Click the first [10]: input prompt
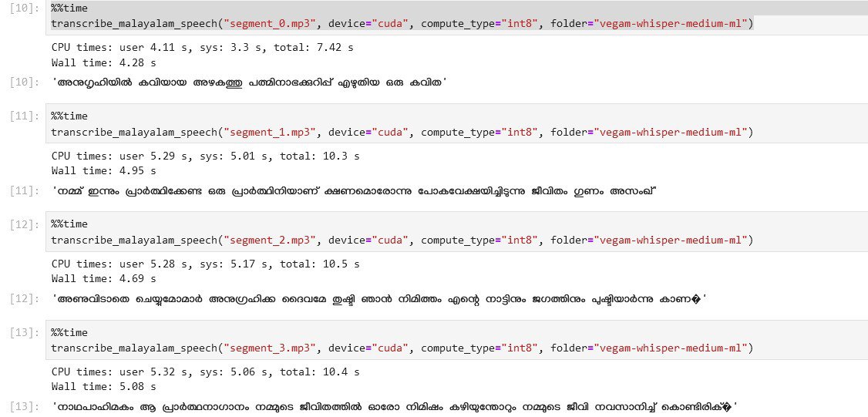Image resolution: width=868 pixels, height=417 pixels. point(25,8)
